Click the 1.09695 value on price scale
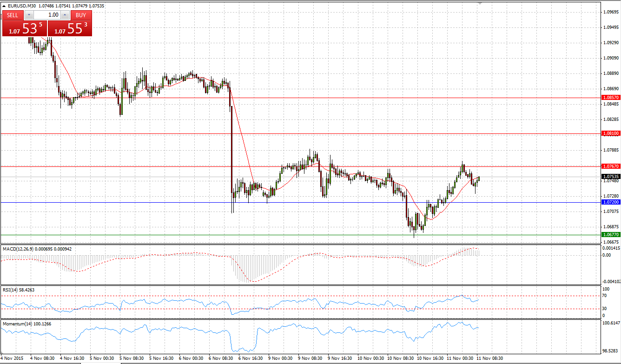This screenshot has height=364, width=621. 610,12
